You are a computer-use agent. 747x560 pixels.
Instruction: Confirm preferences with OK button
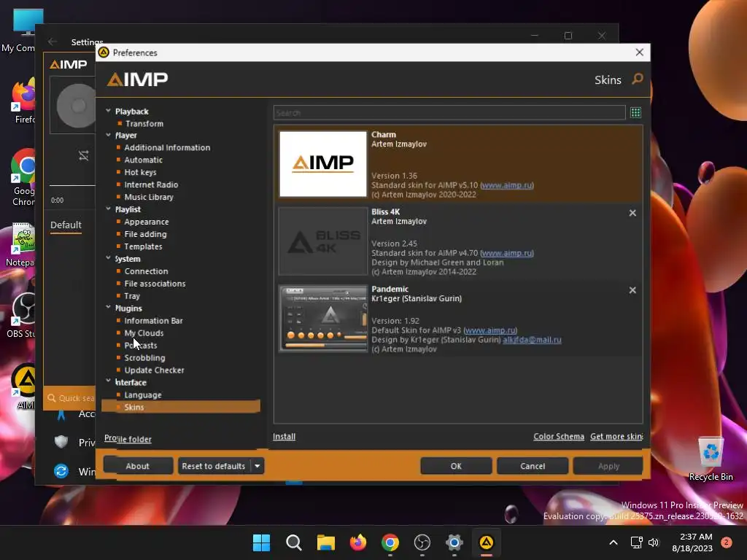[x=456, y=466]
